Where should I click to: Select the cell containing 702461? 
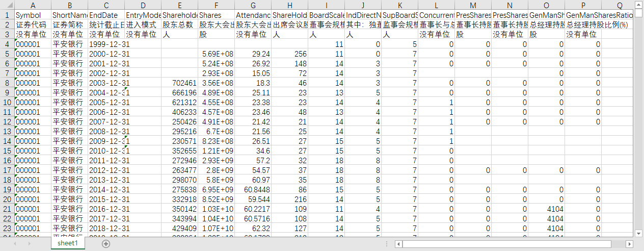click(x=179, y=83)
